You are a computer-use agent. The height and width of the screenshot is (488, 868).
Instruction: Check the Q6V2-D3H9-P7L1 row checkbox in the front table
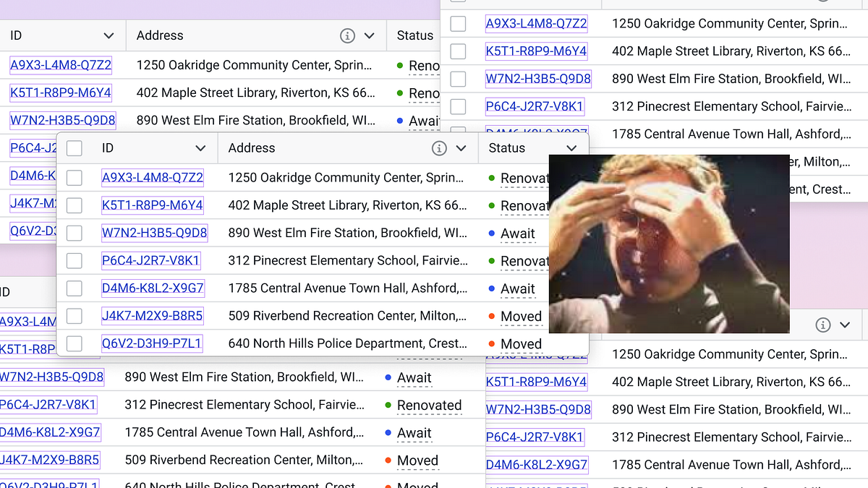pos(74,343)
